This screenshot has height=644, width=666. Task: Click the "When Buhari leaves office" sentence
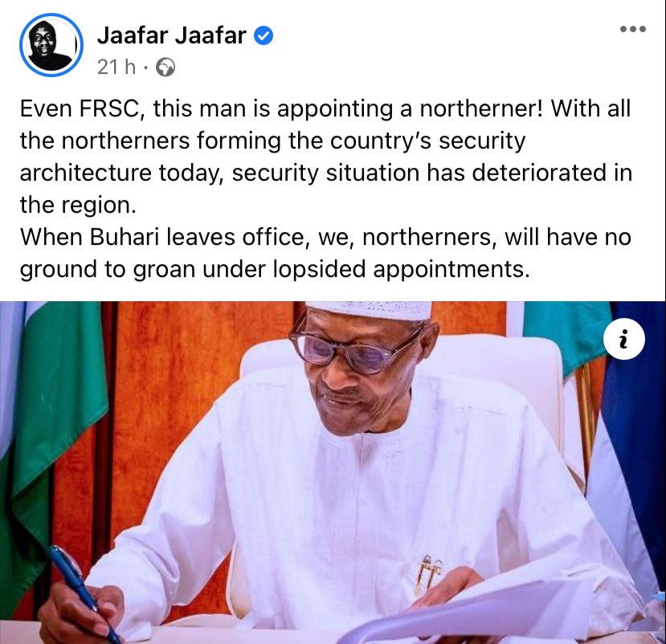tap(325, 253)
